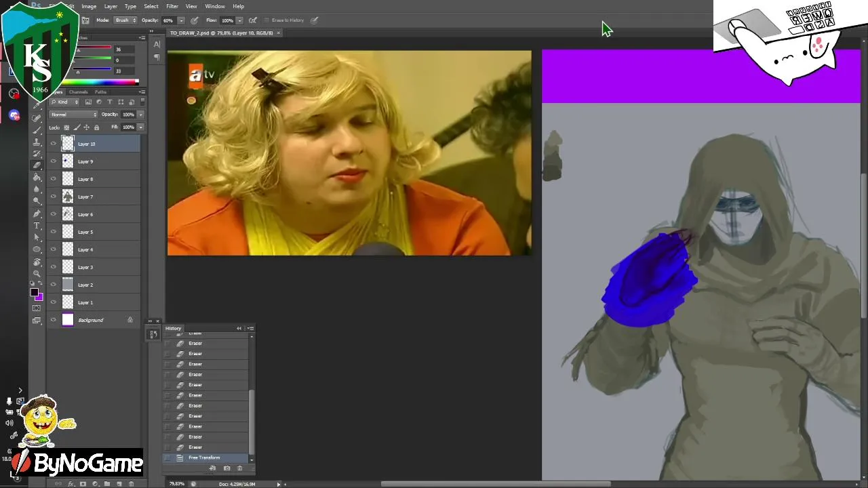Image resolution: width=868 pixels, height=488 pixels.
Task: Create new snapshot camera icon in History
Action: coord(226,468)
